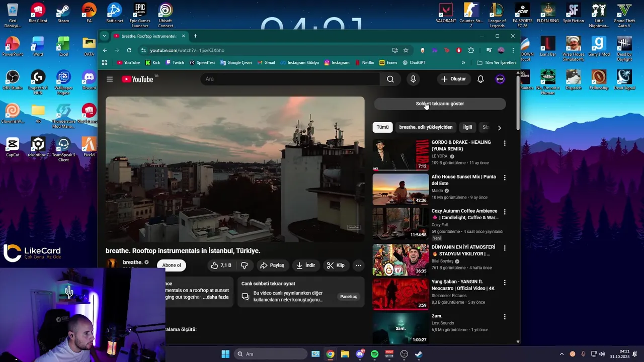Select the Epic Games Launcher desktop icon
The image size is (644, 362).
click(x=140, y=15)
